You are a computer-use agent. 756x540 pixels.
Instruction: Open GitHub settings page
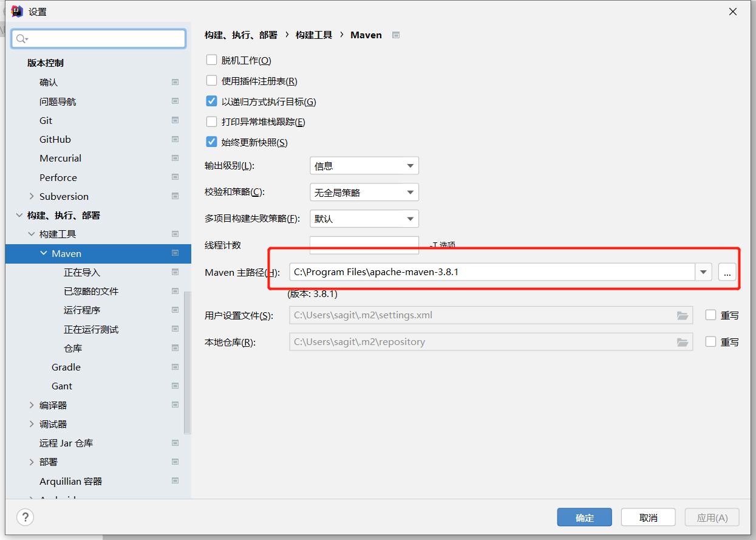pos(55,139)
